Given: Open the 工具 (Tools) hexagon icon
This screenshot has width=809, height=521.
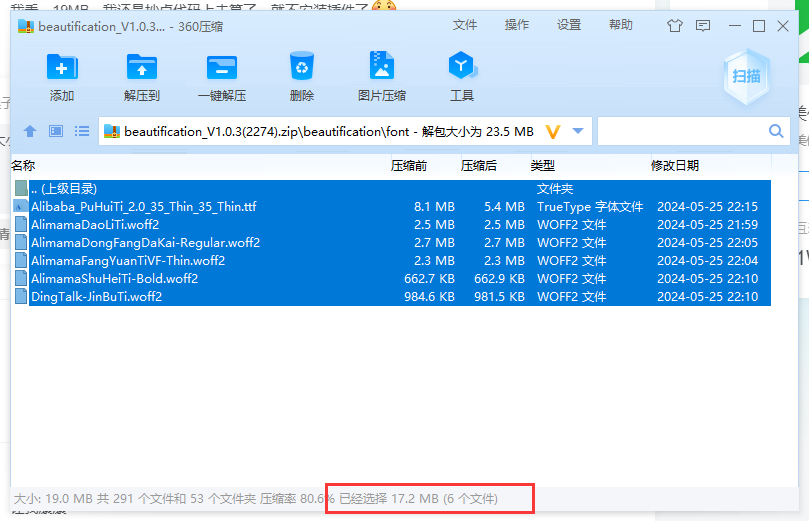Looking at the screenshot, I should (462, 66).
